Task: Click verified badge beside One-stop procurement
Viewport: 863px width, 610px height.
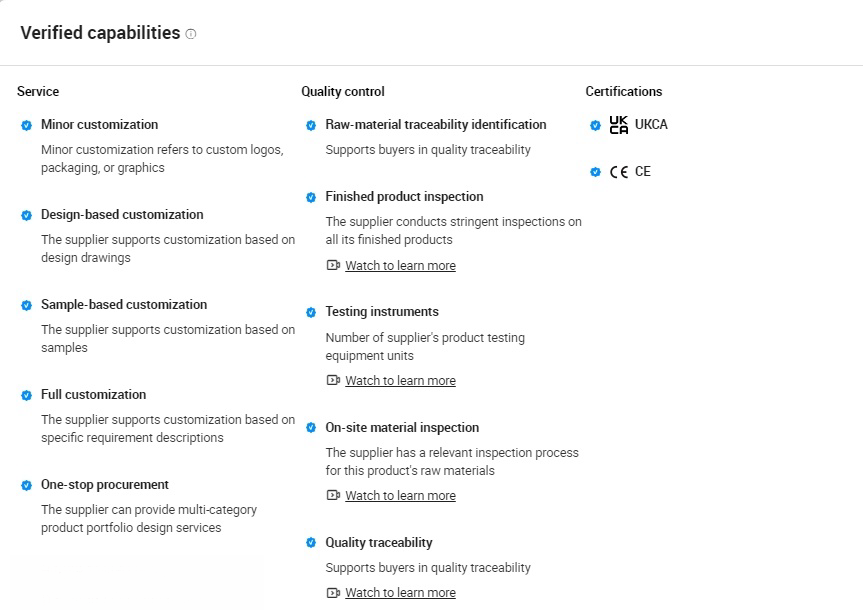Action: (x=27, y=485)
